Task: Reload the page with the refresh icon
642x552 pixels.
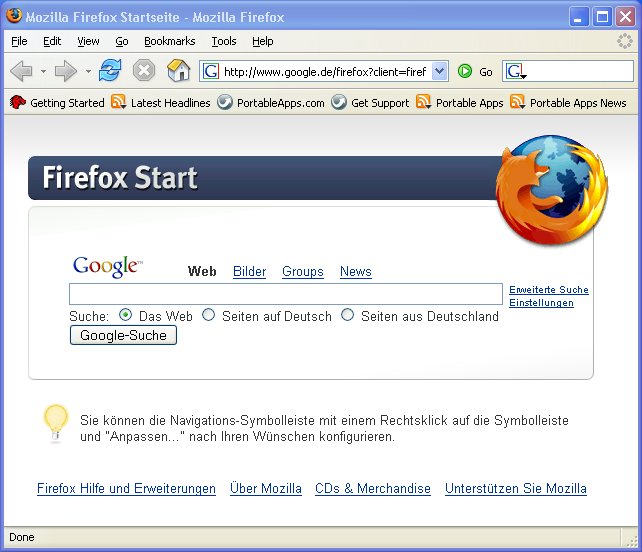Action: (x=110, y=70)
